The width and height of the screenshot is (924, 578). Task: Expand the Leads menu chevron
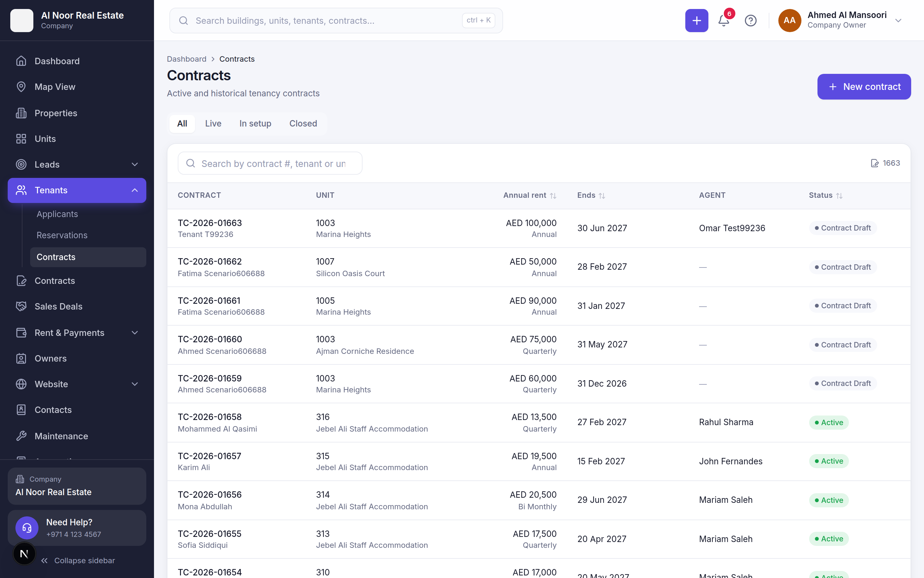(135, 164)
